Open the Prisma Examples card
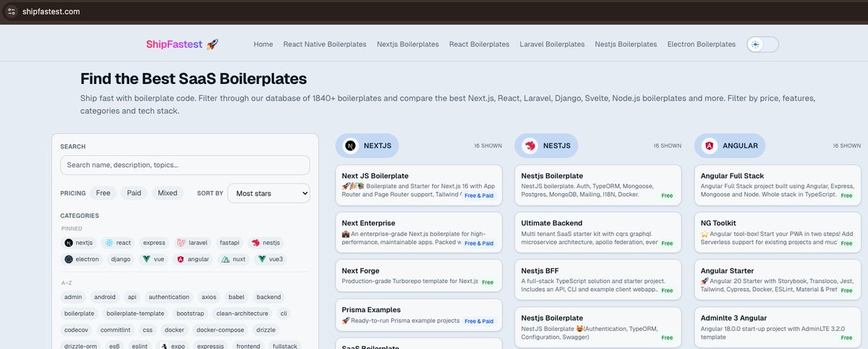 click(x=420, y=314)
